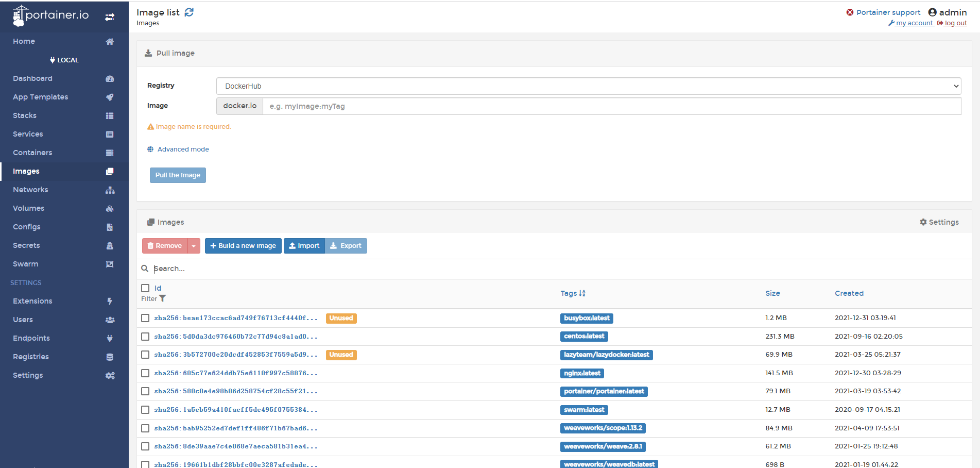Check the weaveworks/scope:1.13.2 row checkbox
The image size is (980, 468).
point(145,428)
